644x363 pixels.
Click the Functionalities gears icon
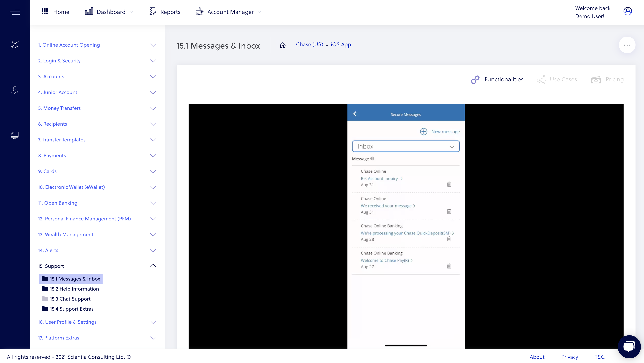pos(475,80)
